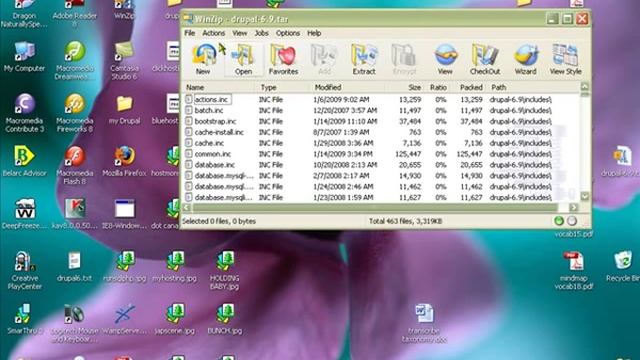Sort file list by Name column header

(x=220, y=87)
